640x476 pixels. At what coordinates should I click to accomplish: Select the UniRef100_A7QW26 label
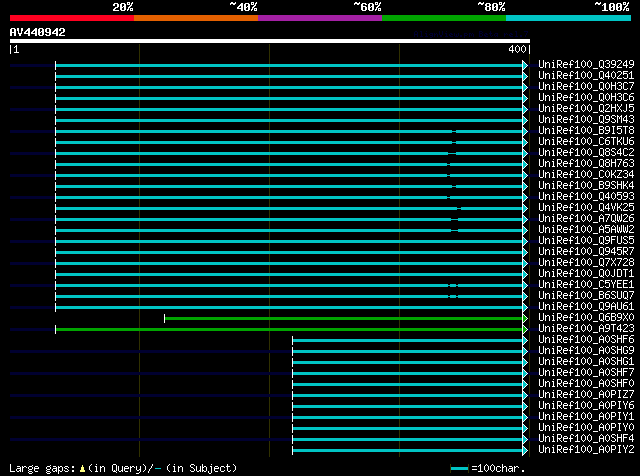coord(586,218)
